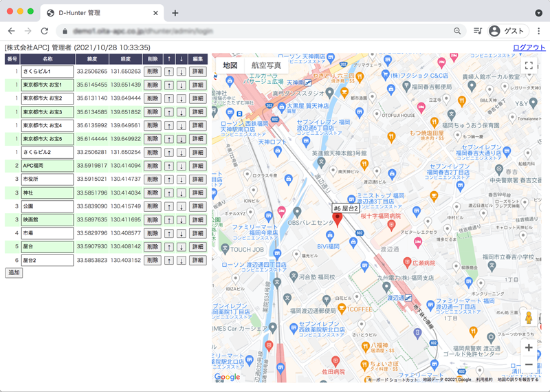Edit the 映画館 name field
Viewport: 550px width, 392px height.
click(47, 219)
